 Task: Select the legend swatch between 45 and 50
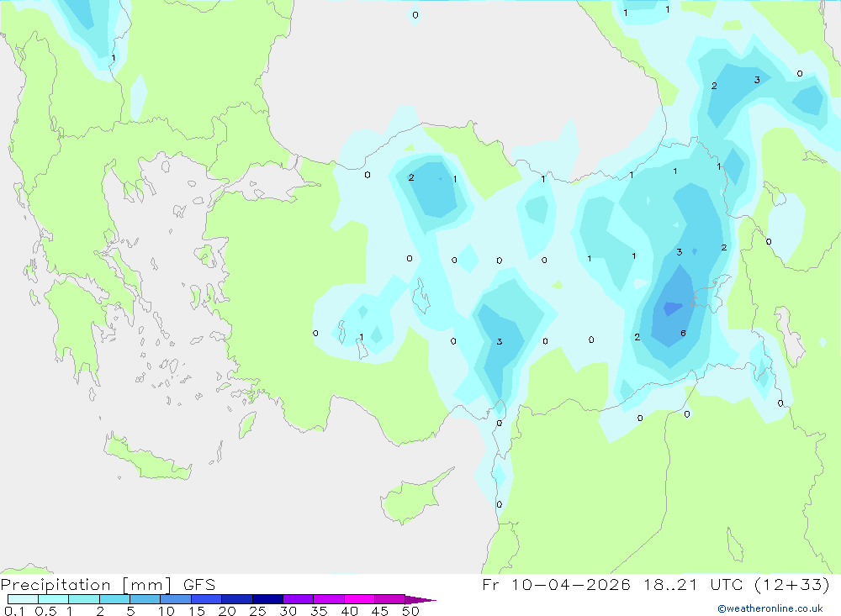(390, 599)
